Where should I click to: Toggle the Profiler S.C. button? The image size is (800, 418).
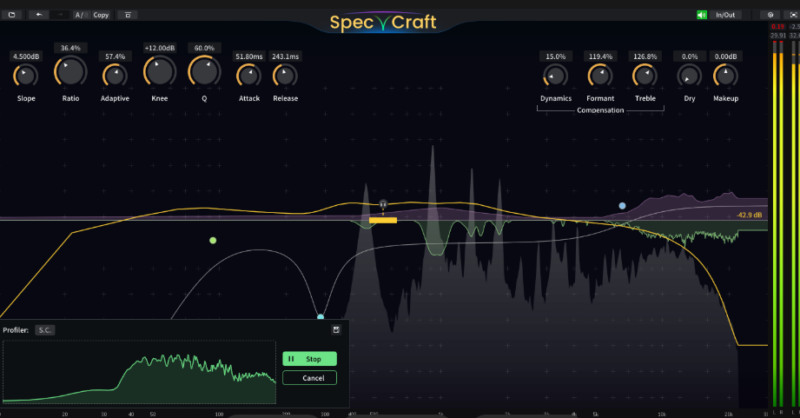click(45, 330)
